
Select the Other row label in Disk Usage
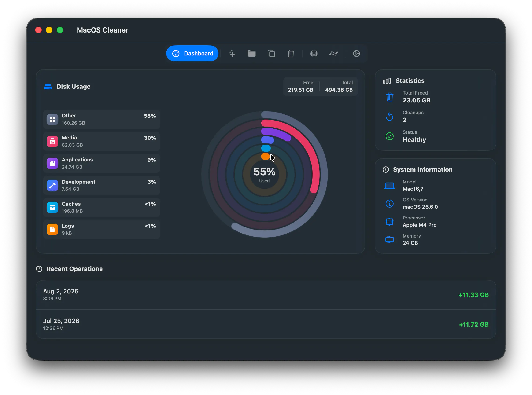tap(69, 116)
